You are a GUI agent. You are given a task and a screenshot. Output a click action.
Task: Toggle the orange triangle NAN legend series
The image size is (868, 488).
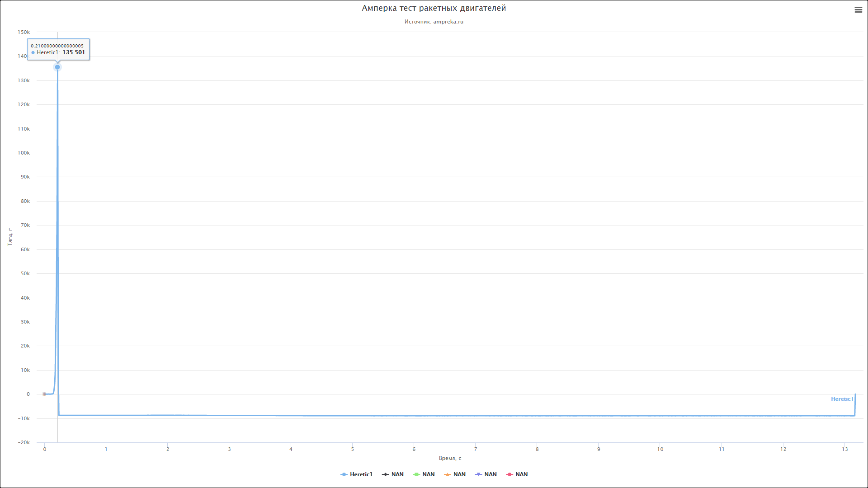click(x=455, y=474)
